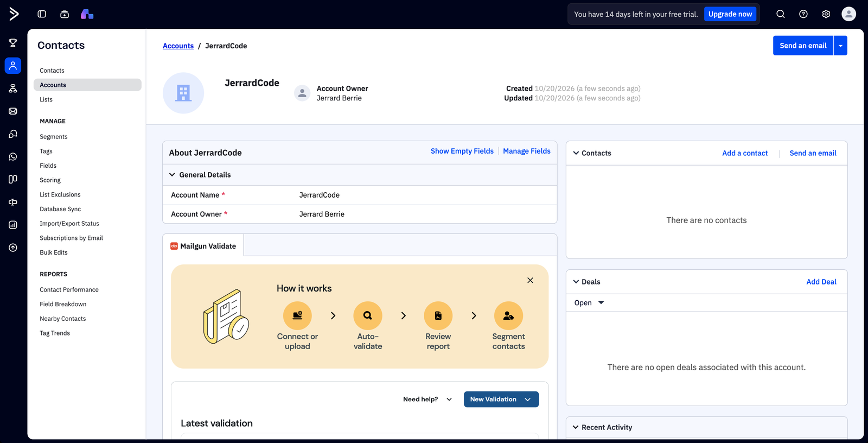Open Lists in the Contacts sidebar
Viewport: 868px width, 443px height.
46,99
